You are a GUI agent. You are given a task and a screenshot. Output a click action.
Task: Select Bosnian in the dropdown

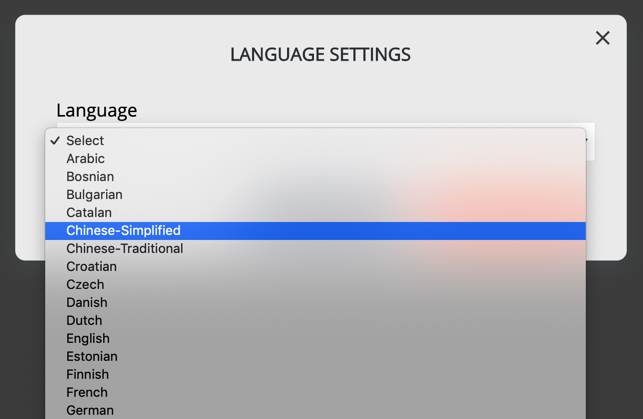[x=315, y=177]
